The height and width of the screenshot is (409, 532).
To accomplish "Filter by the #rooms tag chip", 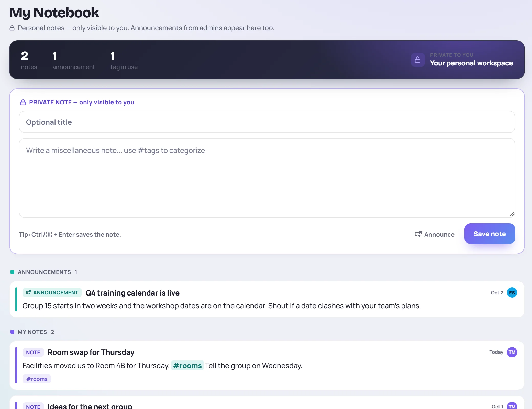I will 37,379.
